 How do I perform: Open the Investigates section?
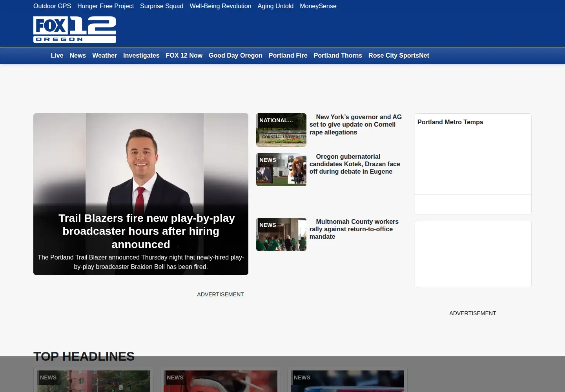(141, 56)
